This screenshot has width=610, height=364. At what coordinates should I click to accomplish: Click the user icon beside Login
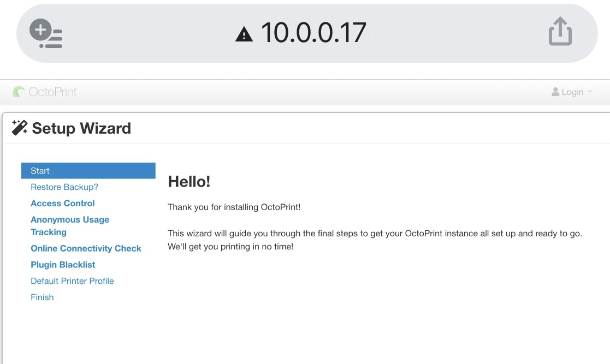(555, 92)
